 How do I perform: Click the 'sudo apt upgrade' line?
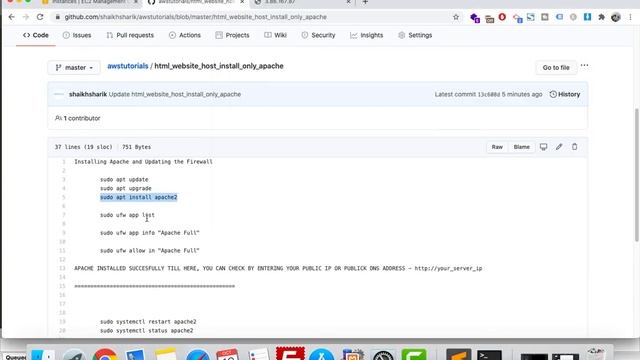(126, 188)
